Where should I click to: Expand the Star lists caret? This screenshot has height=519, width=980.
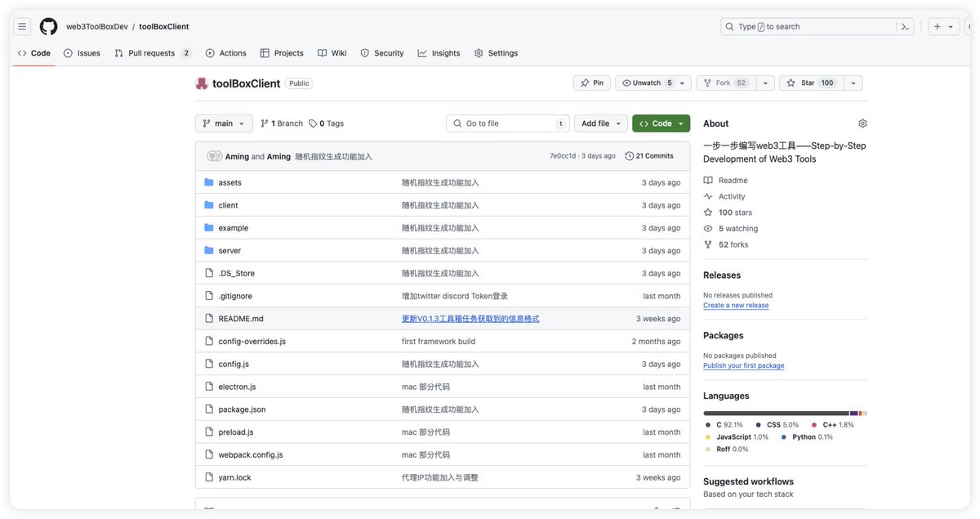(x=853, y=83)
